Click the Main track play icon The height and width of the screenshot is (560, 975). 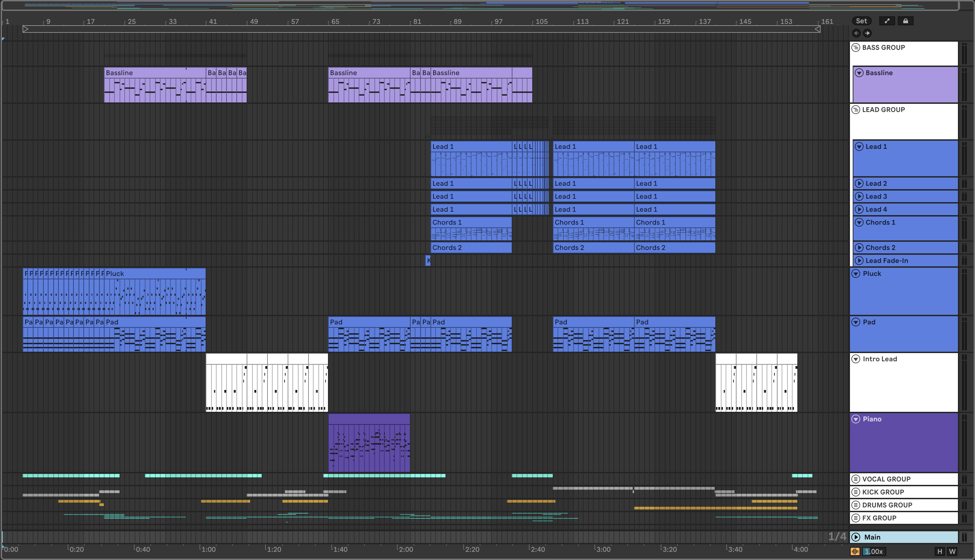click(x=856, y=537)
